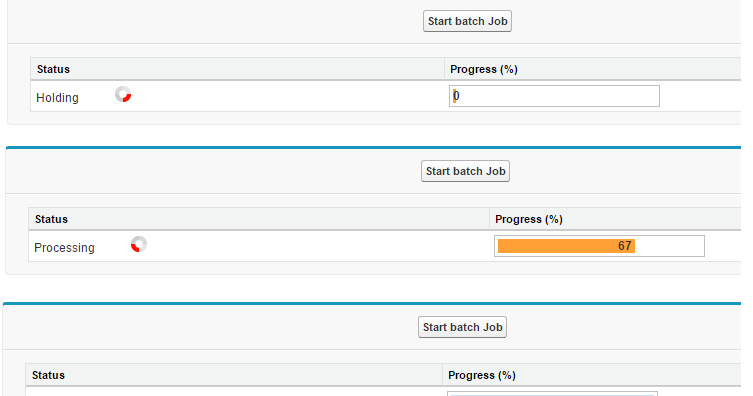Viewport: 753px width, 396px height.
Task: Click the Processing status text
Action: pyautogui.click(x=64, y=248)
